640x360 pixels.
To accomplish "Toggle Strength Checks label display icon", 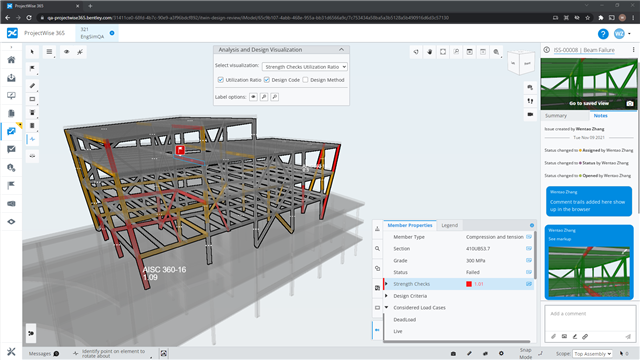I will tap(529, 284).
